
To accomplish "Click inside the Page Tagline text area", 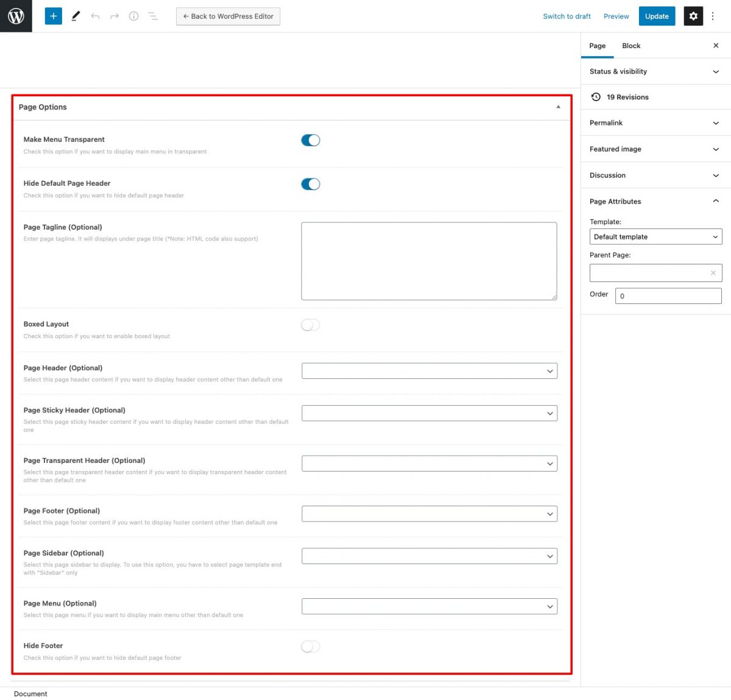I will (429, 260).
